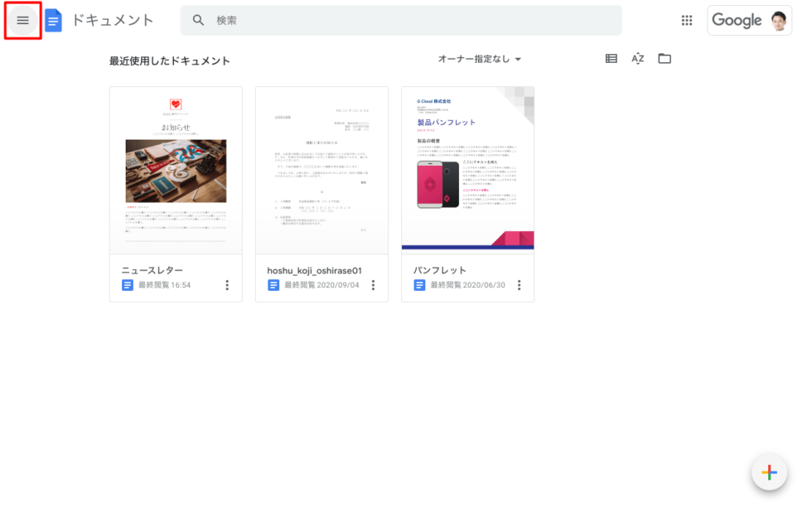The image size is (812, 508).
Task: Click the magnifying glass search icon
Action: click(x=198, y=21)
